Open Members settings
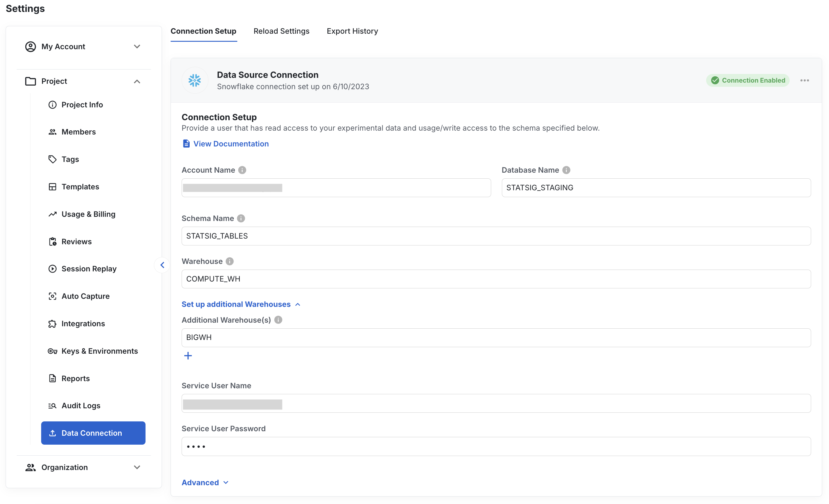The image size is (829, 504). [x=78, y=132]
